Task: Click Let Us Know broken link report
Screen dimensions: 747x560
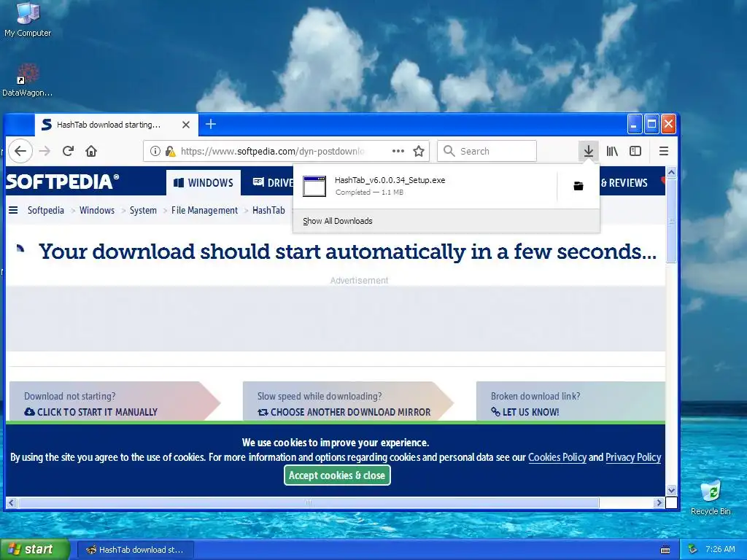Action: click(525, 412)
